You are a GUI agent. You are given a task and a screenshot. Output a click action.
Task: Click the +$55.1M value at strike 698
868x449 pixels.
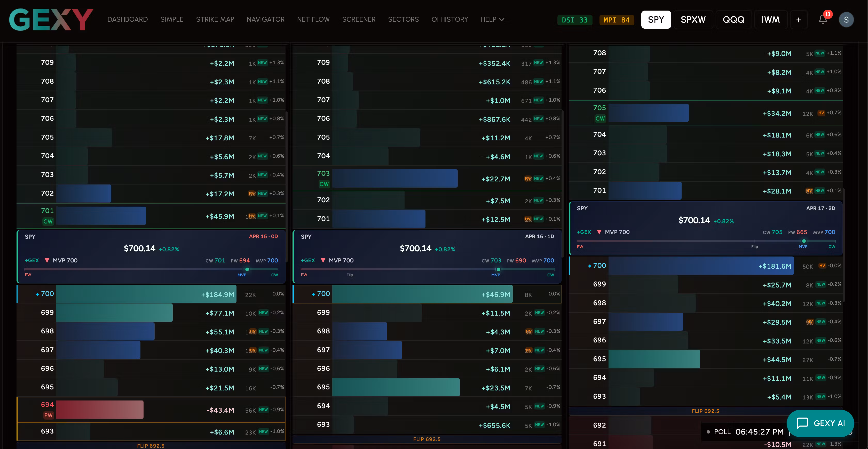coord(220,332)
